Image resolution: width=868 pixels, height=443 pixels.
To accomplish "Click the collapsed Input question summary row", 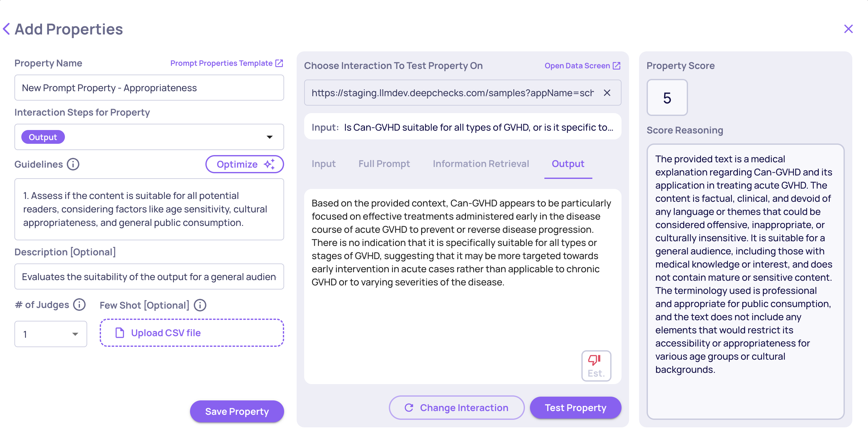I will click(462, 127).
